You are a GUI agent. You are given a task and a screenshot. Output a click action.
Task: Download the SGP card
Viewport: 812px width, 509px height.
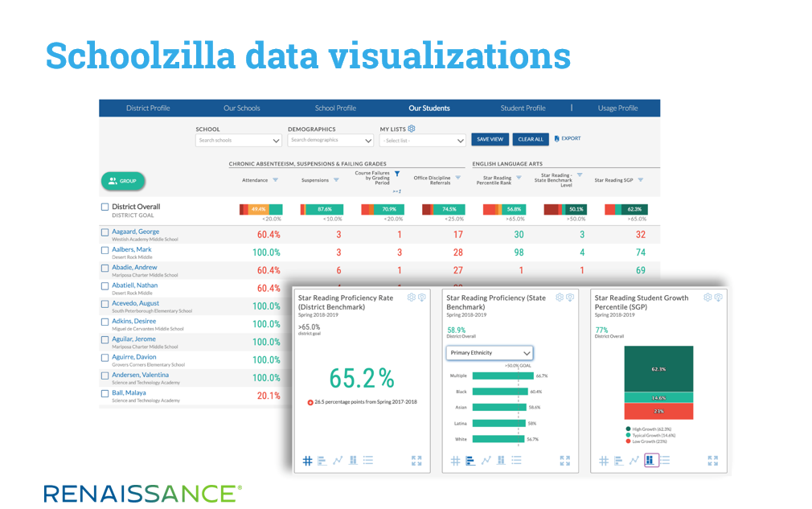pyautogui.click(x=718, y=298)
